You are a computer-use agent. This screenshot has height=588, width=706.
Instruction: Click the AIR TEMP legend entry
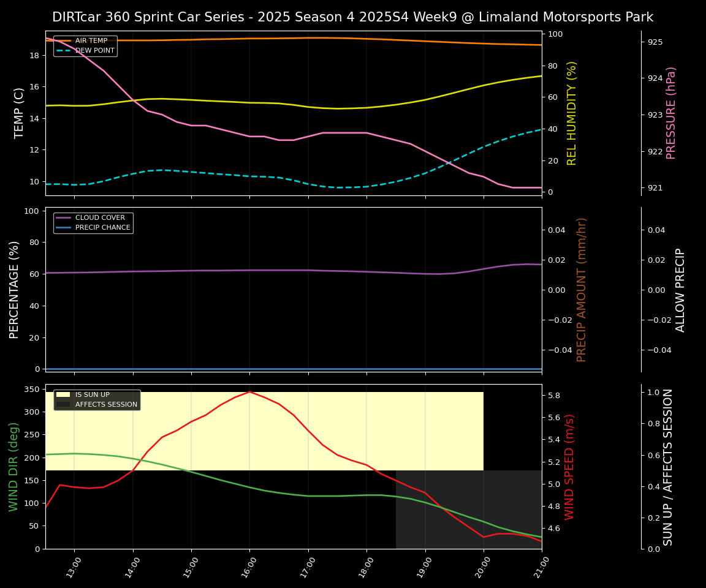pyautogui.click(x=91, y=41)
